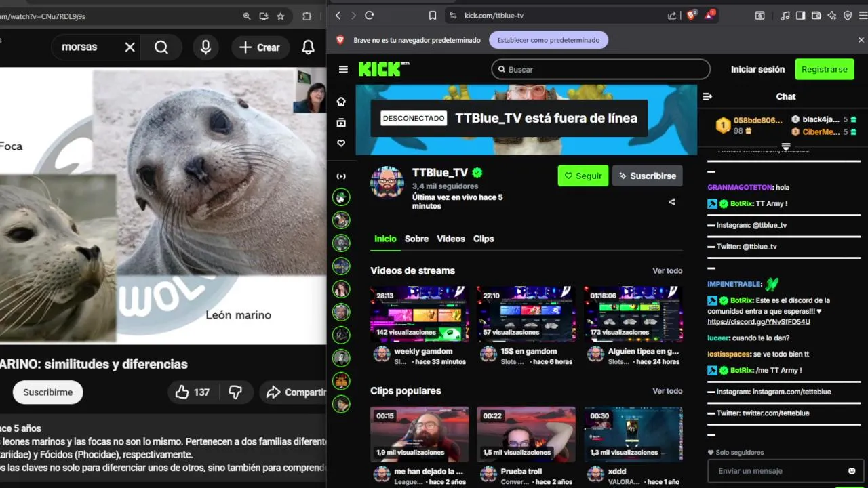This screenshot has width=868, height=488.
Task: Bookmark this page in Brave
Action: (x=433, y=15)
